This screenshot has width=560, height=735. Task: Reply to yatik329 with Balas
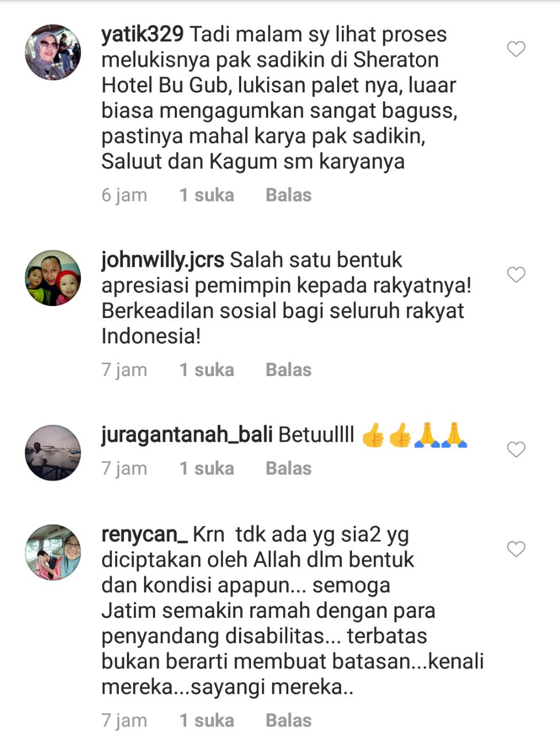click(288, 195)
